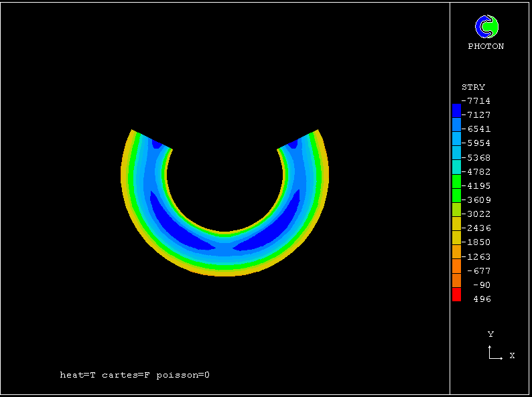
Task: Click the Y axis letter label
Action: (x=490, y=334)
